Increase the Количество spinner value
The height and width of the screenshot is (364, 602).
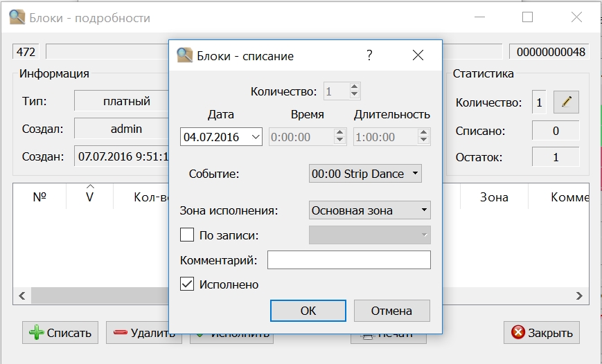[x=355, y=87]
